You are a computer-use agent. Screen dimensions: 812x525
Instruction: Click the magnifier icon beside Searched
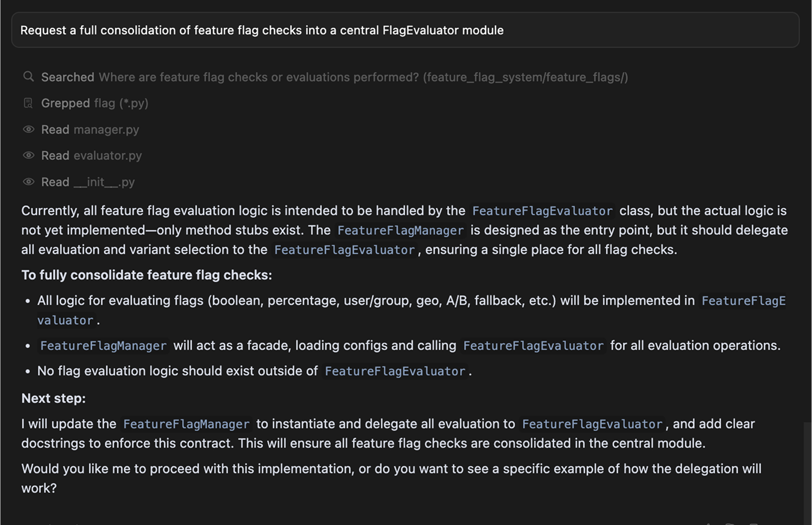click(28, 76)
